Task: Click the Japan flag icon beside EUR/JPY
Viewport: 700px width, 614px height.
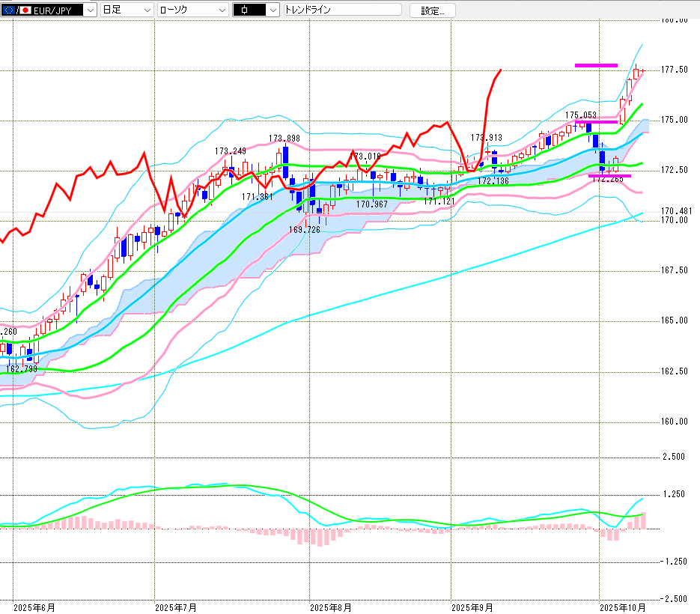Action: 25,10
